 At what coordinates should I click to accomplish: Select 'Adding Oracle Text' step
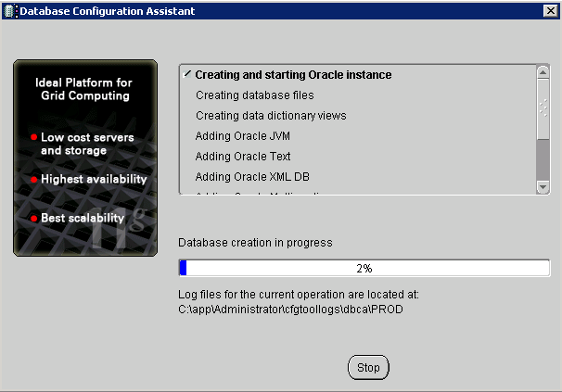(243, 157)
